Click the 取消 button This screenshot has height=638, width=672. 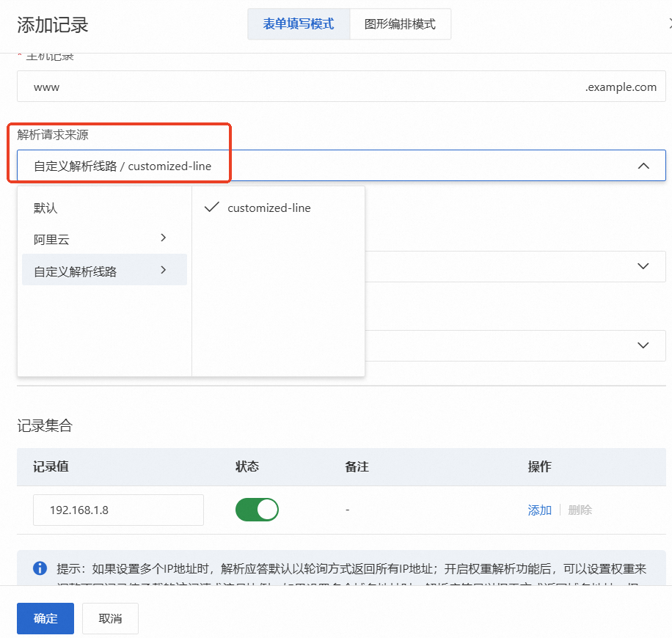(110, 618)
